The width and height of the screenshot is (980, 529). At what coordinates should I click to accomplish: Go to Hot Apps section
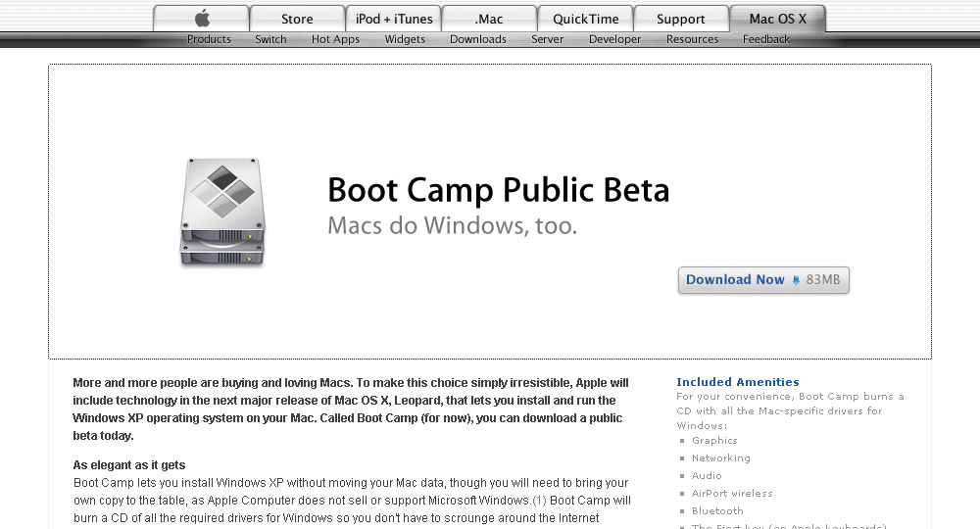335,39
